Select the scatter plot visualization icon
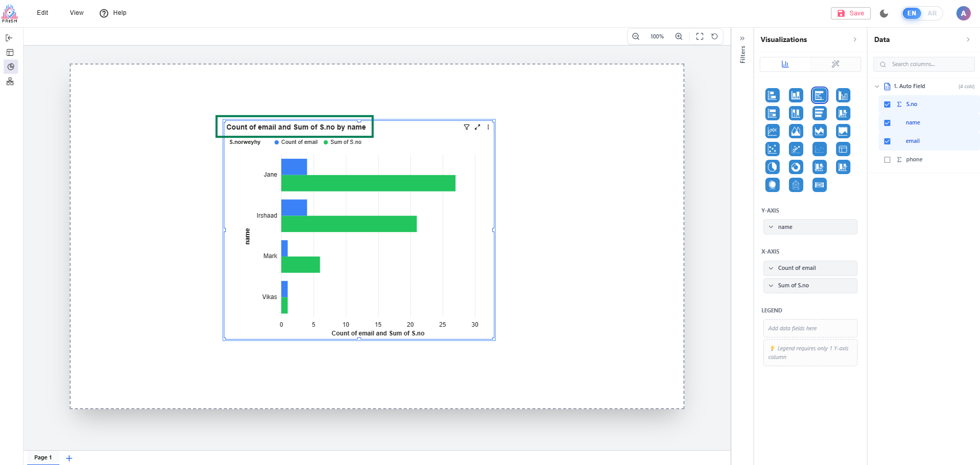This screenshot has height=465, width=980. click(772, 149)
